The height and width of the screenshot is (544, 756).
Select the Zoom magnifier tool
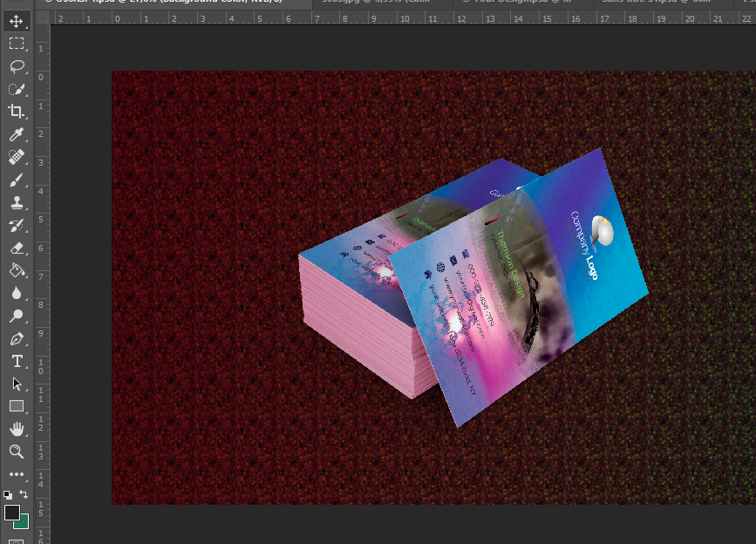[x=17, y=452]
